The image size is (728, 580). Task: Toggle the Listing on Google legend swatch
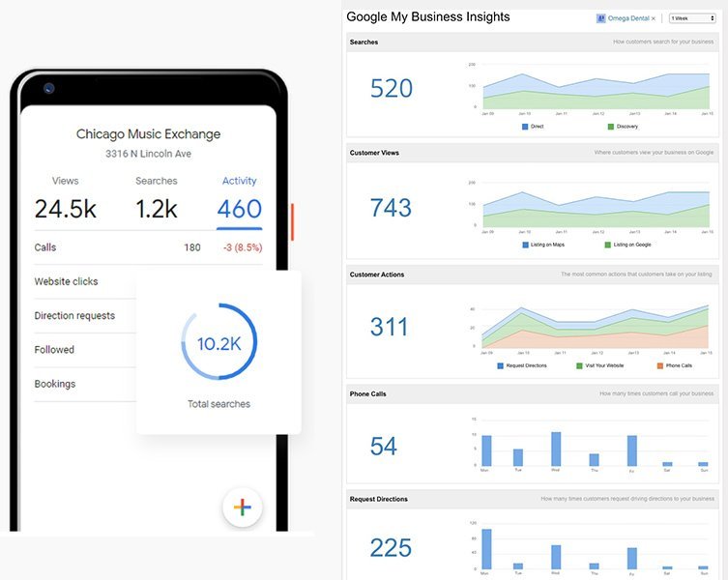608,245
